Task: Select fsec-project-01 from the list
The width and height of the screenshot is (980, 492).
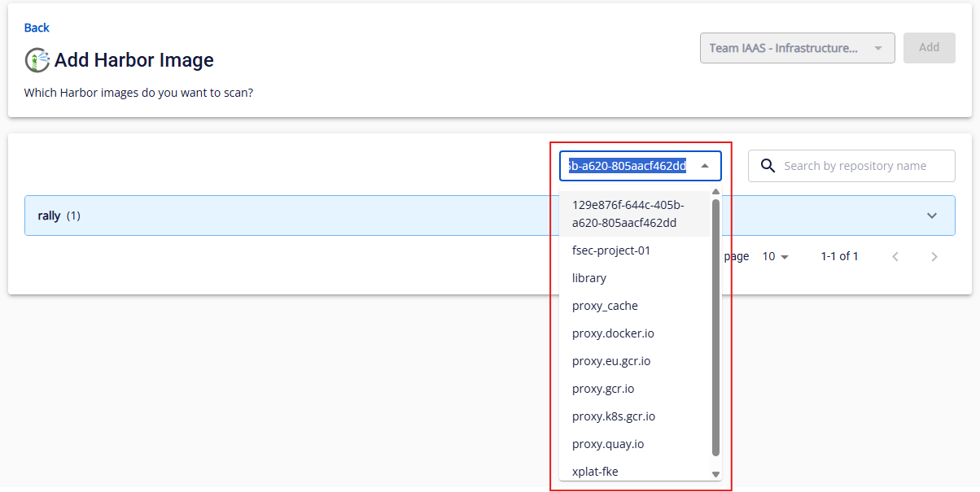Action: [611, 250]
